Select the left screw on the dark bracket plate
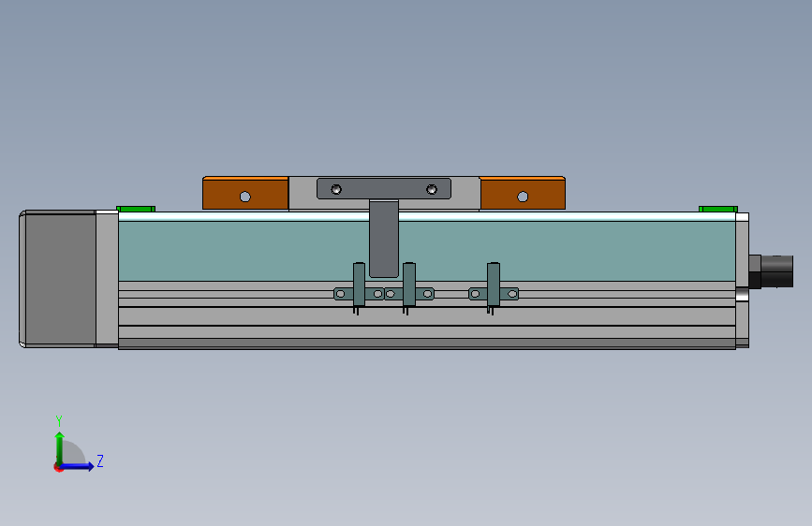Screen dimensions: 812x526 (x=336, y=189)
